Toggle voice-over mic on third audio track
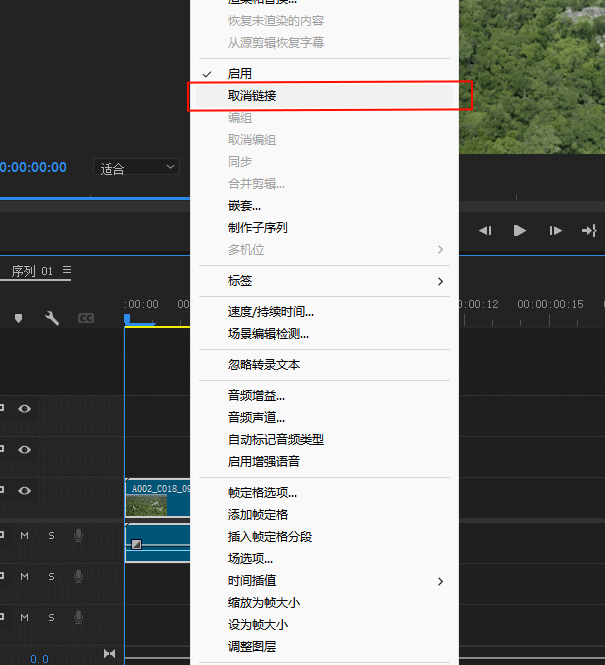Screen dimensions: 605x665 78,618
